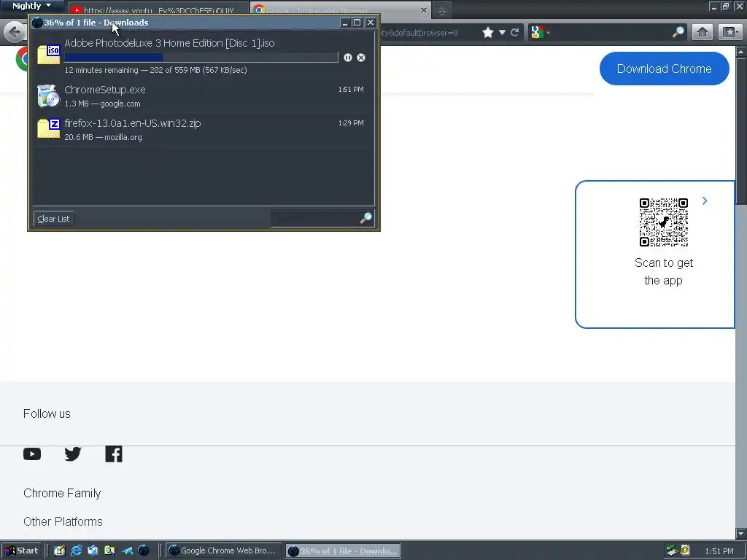Click the QR code image
Screen dimensions: 747x560
(664, 222)
